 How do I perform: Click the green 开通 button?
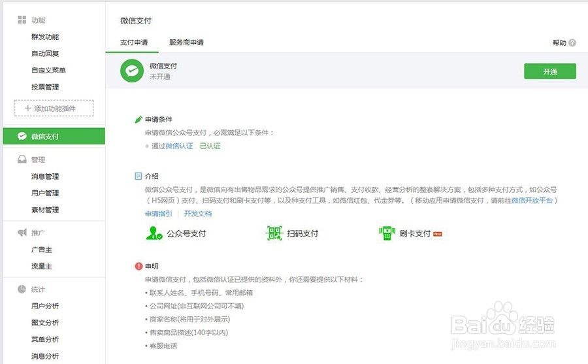click(x=549, y=71)
